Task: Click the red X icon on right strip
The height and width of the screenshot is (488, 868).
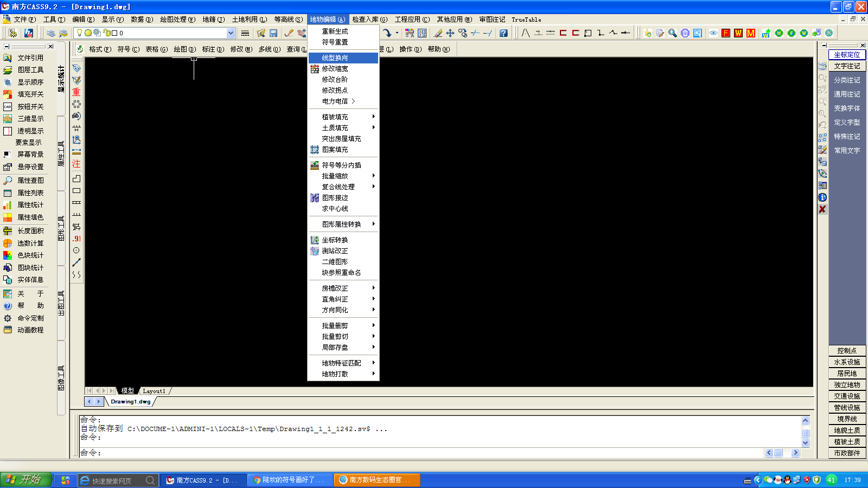Action: pyautogui.click(x=822, y=209)
